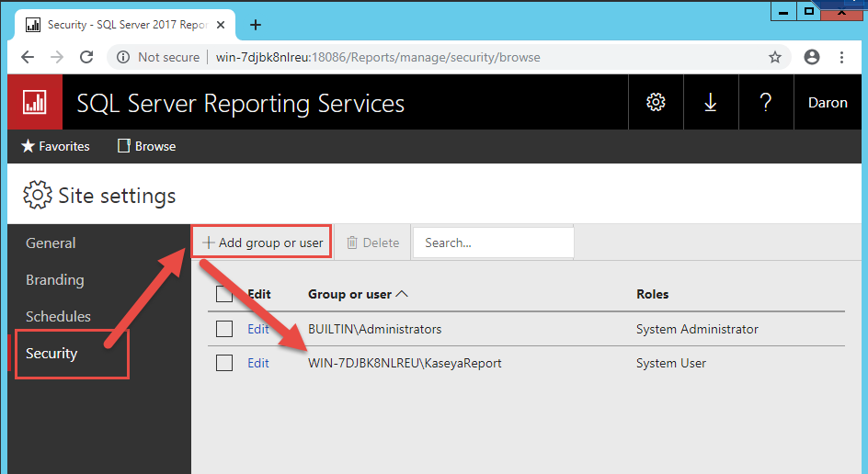Maximize the browser window
Viewport: 868px width, 474px height.
(x=809, y=11)
